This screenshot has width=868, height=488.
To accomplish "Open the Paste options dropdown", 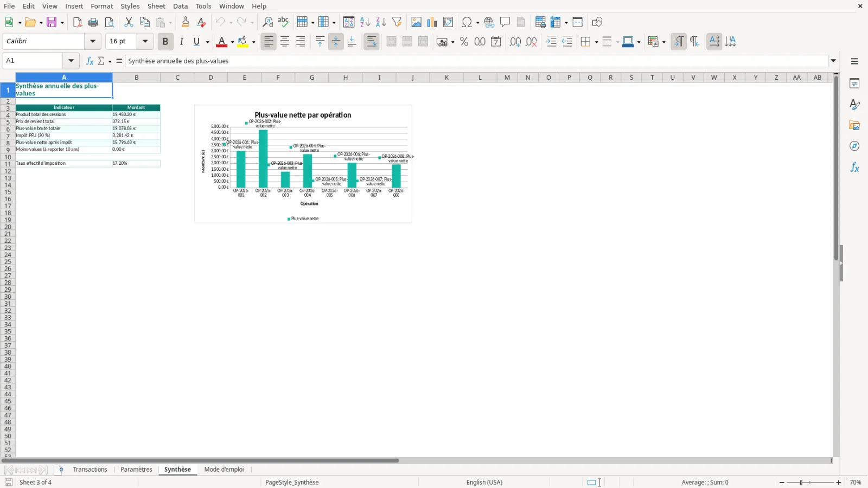I will tap(170, 22).
